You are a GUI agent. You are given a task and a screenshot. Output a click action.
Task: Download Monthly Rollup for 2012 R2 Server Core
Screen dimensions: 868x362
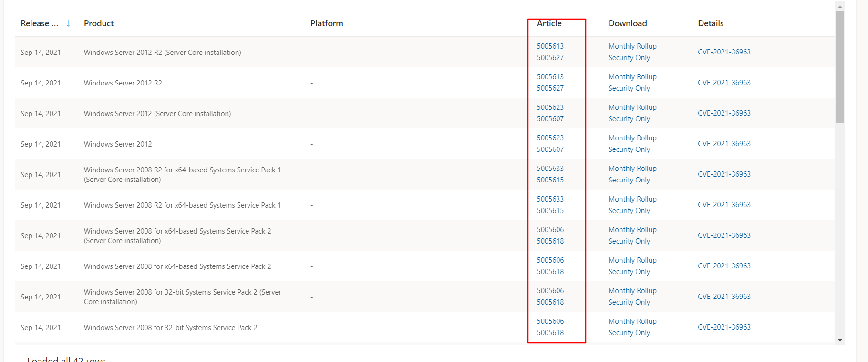coord(632,46)
